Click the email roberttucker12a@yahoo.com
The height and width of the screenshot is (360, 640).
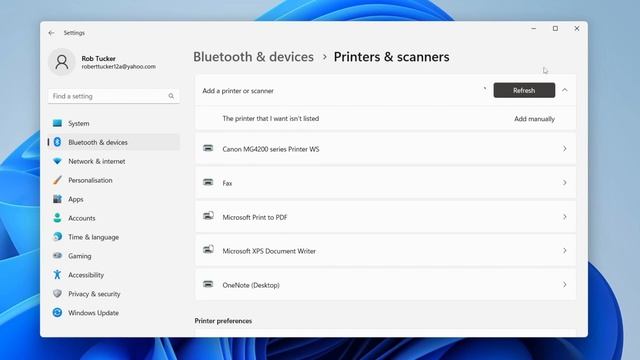[118, 67]
